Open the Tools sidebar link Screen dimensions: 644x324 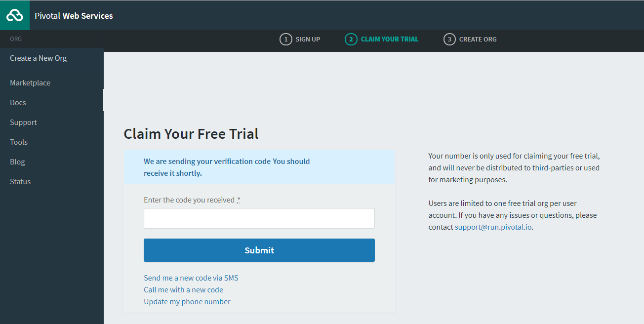(x=19, y=142)
